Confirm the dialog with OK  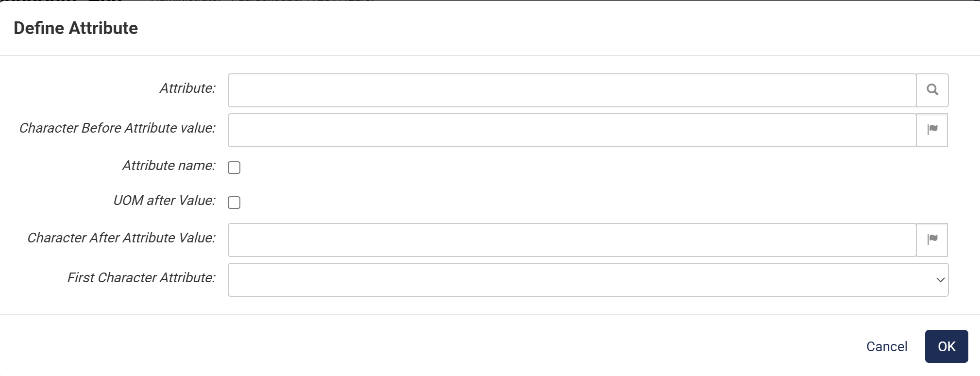click(x=946, y=346)
